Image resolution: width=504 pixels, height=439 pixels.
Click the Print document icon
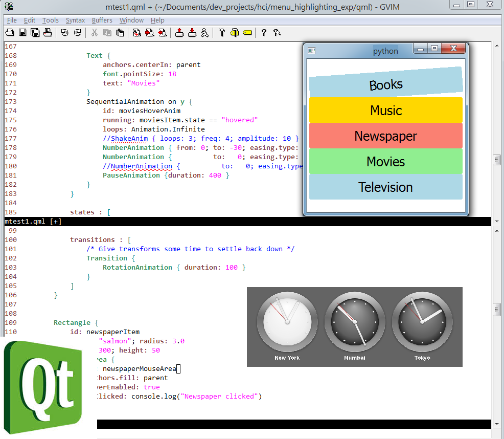click(x=46, y=32)
